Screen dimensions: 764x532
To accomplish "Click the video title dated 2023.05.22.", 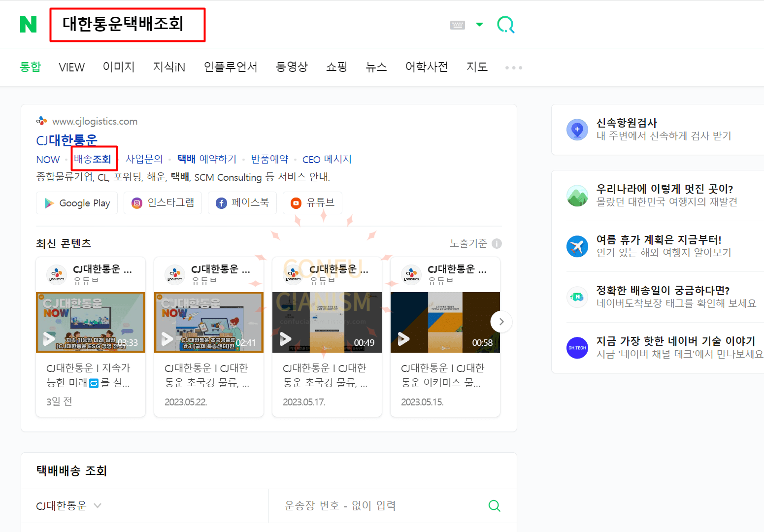I will tap(207, 375).
